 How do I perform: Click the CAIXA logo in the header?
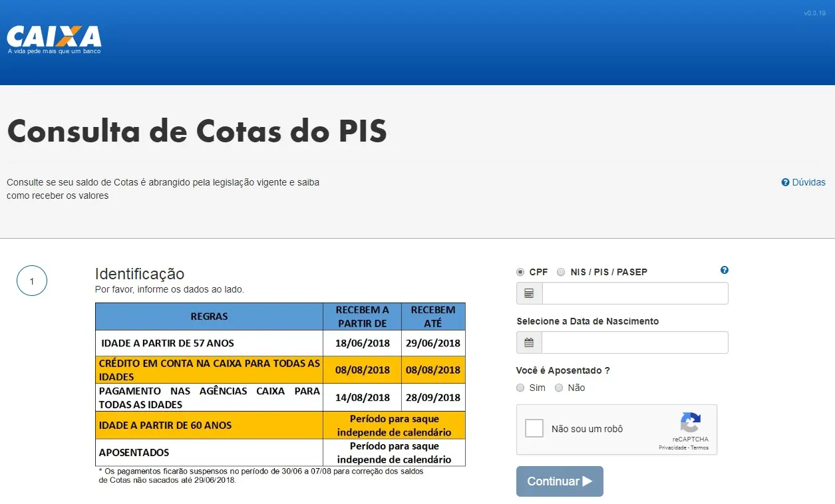(x=54, y=39)
